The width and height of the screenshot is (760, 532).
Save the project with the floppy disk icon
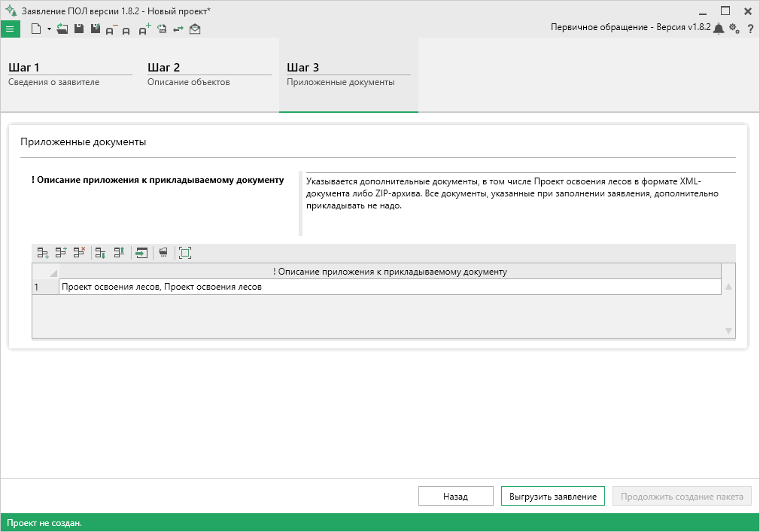coord(78,29)
